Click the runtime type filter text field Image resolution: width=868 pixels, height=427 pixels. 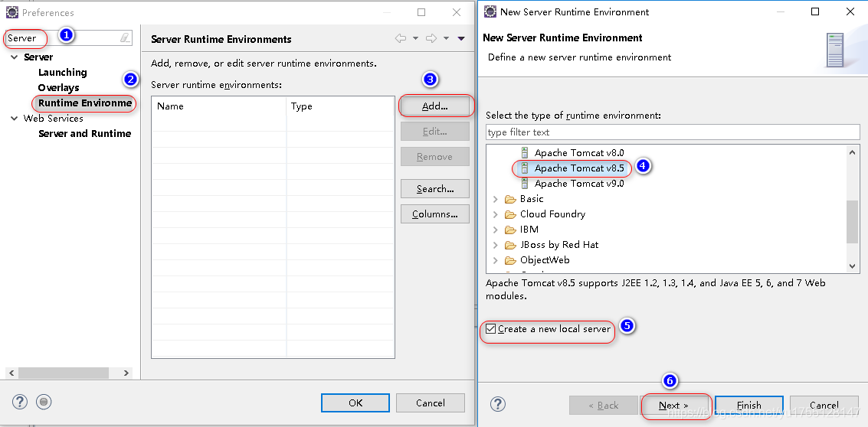coord(672,132)
